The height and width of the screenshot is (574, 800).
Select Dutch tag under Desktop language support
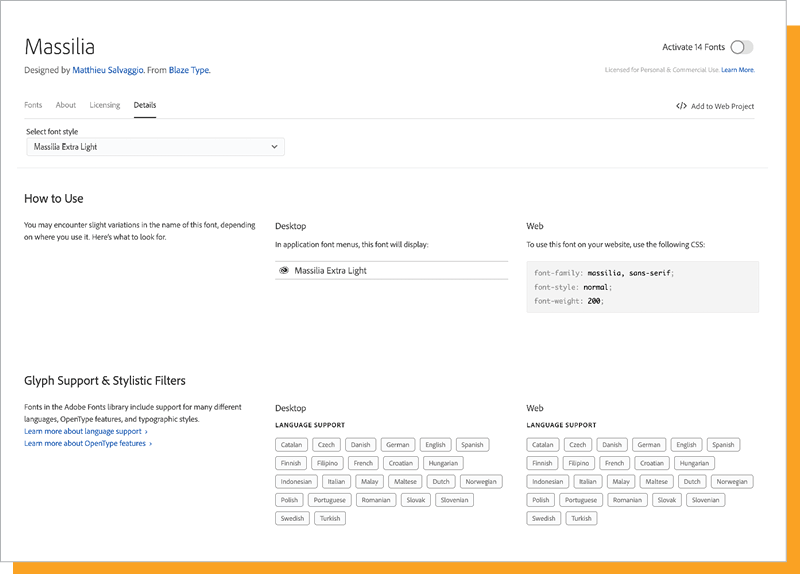point(441,482)
